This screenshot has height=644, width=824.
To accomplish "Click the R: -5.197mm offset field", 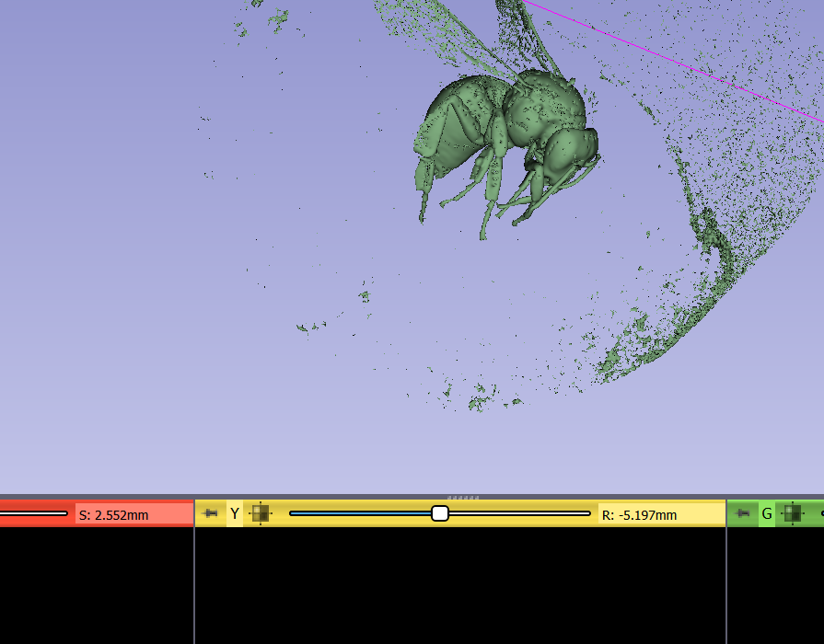I will (660, 515).
